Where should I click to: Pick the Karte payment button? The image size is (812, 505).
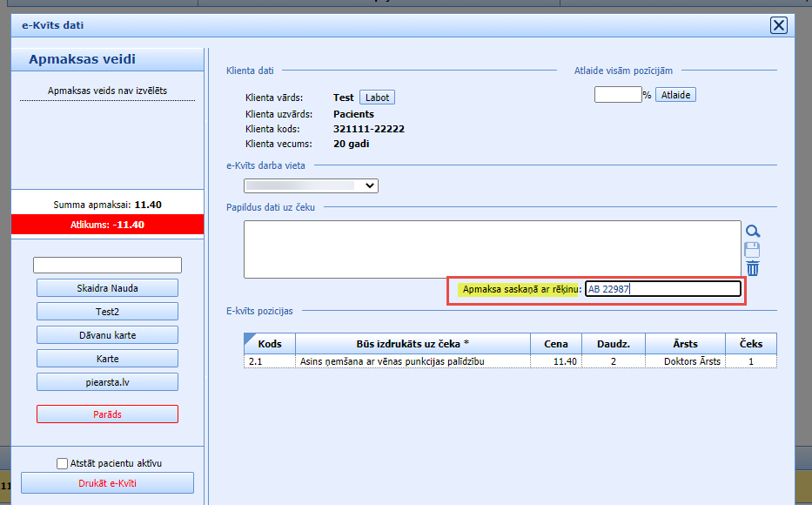(107, 359)
